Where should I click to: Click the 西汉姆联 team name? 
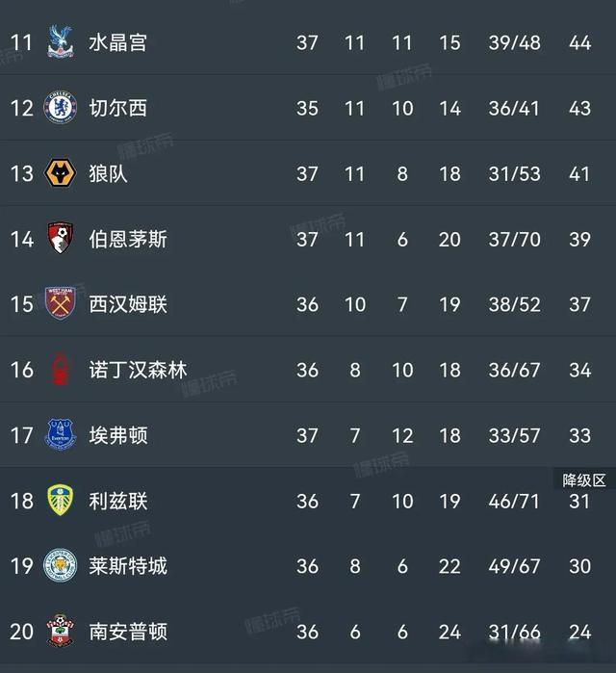pyautogui.click(x=128, y=304)
